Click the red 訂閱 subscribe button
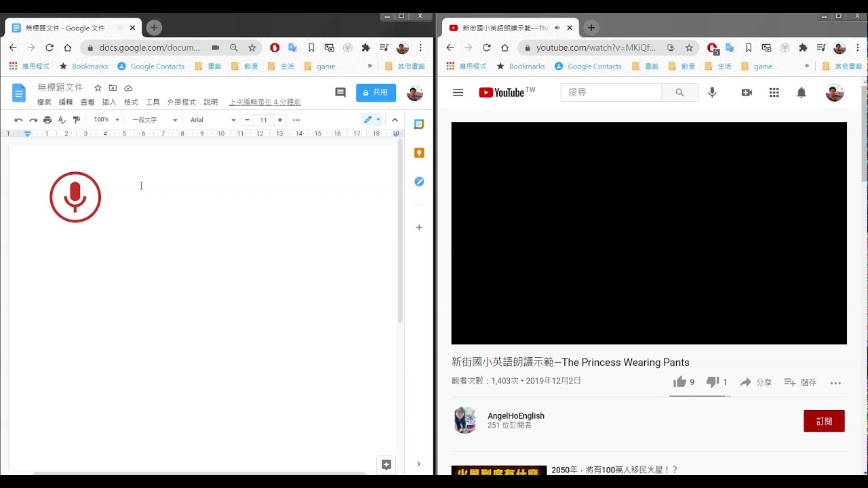 click(x=824, y=421)
